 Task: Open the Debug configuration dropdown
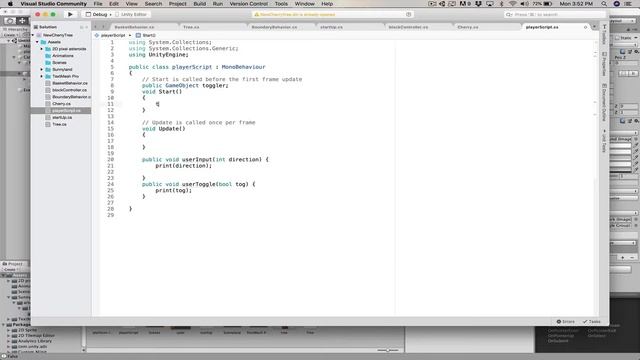pos(98,14)
